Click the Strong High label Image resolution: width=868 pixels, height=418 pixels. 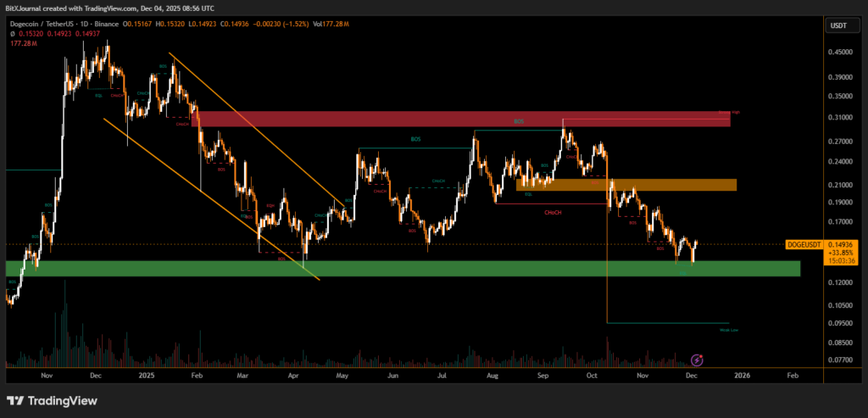pyautogui.click(x=729, y=112)
